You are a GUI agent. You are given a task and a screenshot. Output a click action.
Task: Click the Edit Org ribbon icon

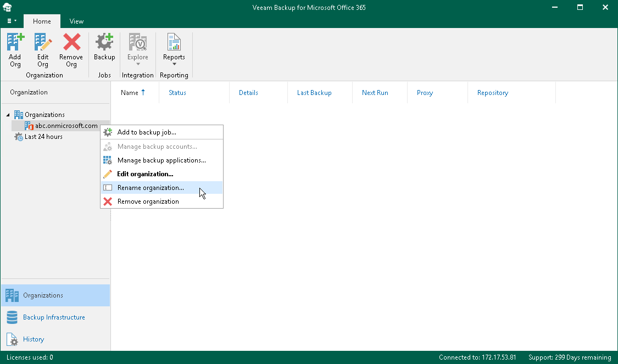43,42
